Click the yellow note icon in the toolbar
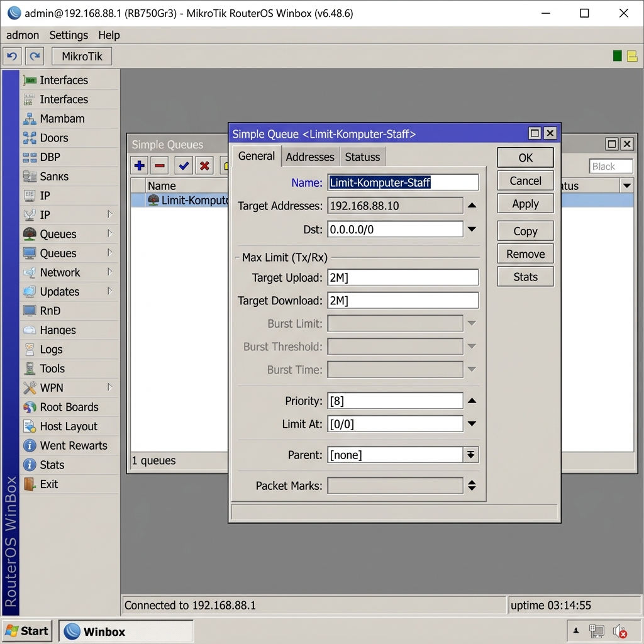Viewport: 644px width, 644px height. tap(632, 56)
